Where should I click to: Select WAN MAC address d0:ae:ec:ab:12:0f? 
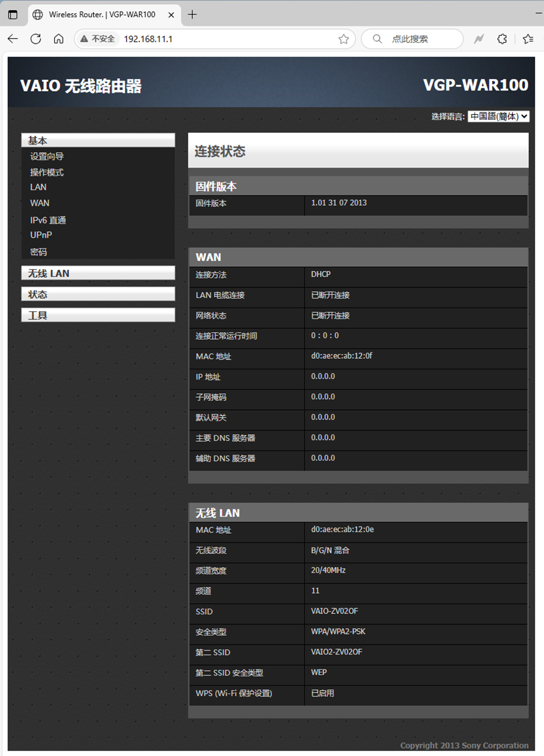pos(342,356)
